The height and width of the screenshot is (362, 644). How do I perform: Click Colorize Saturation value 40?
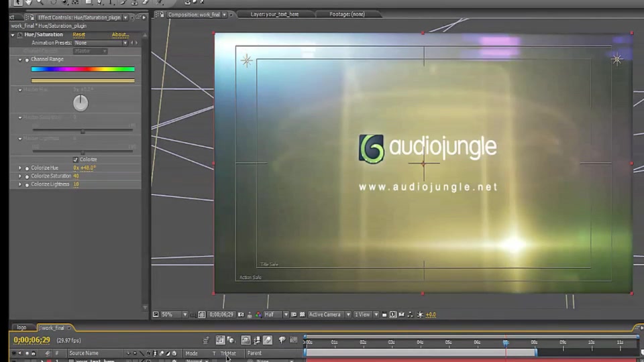(x=76, y=176)
